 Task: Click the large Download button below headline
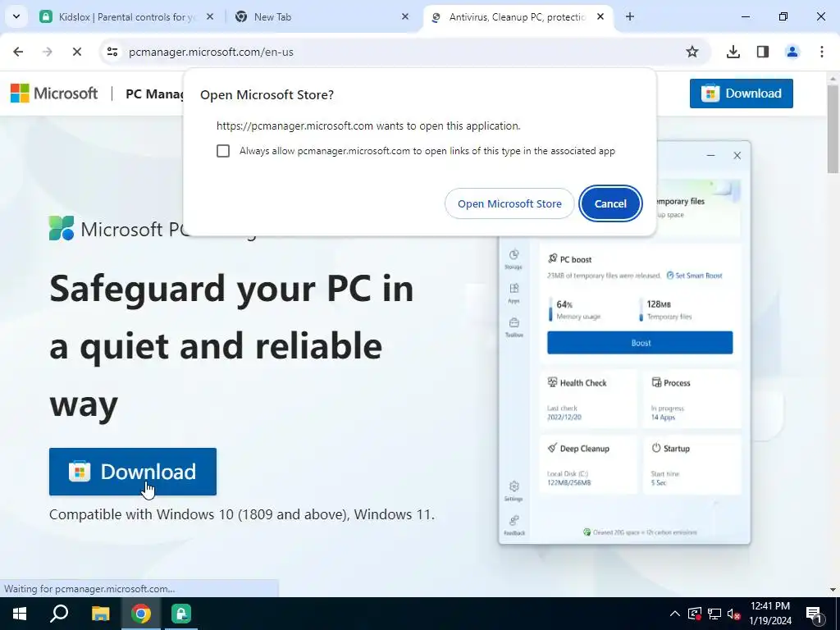(133, 472)
